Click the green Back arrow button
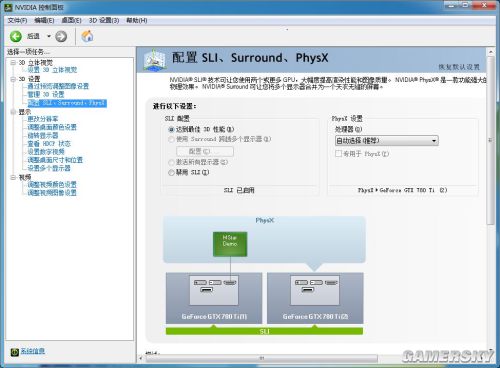500x368 pixels. [x=16, y=36]
